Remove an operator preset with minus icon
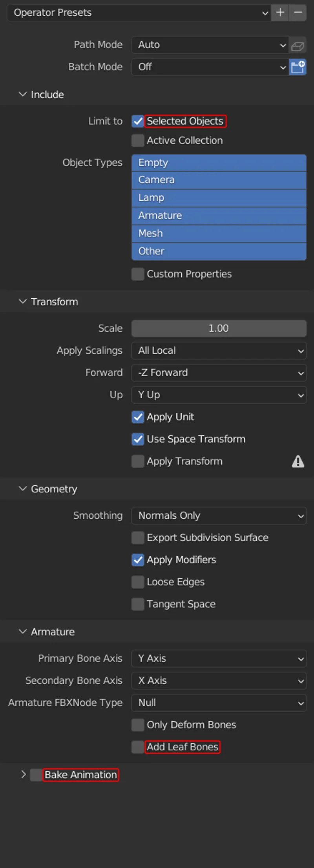The width and height of the screenshot is (314, 868). (x=298, y=13)
